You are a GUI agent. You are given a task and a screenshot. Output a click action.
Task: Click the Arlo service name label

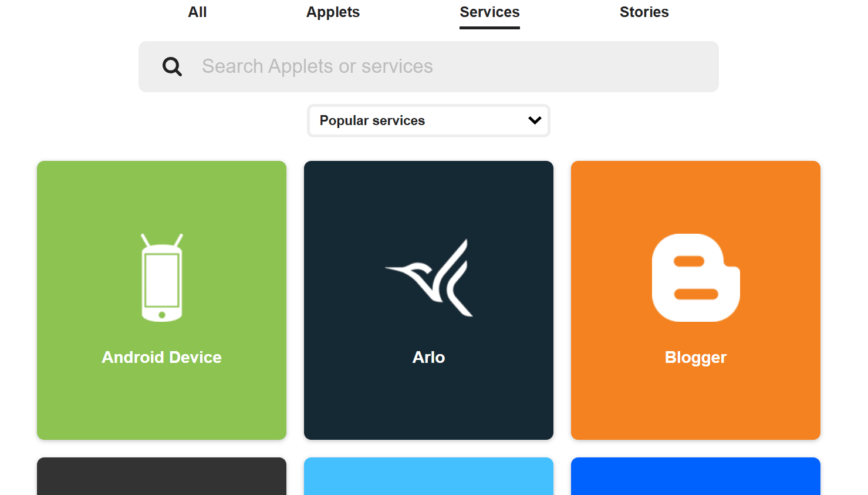(428, 357)
